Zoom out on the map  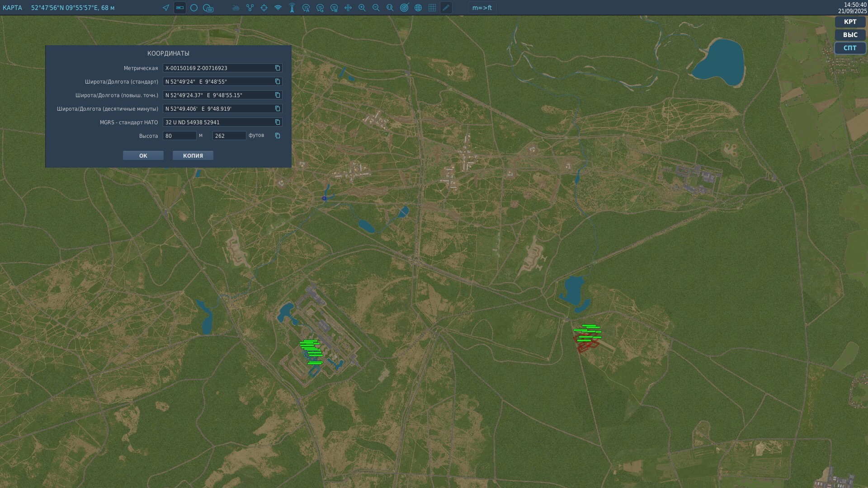pyautogui.click(x=376, y=8)
